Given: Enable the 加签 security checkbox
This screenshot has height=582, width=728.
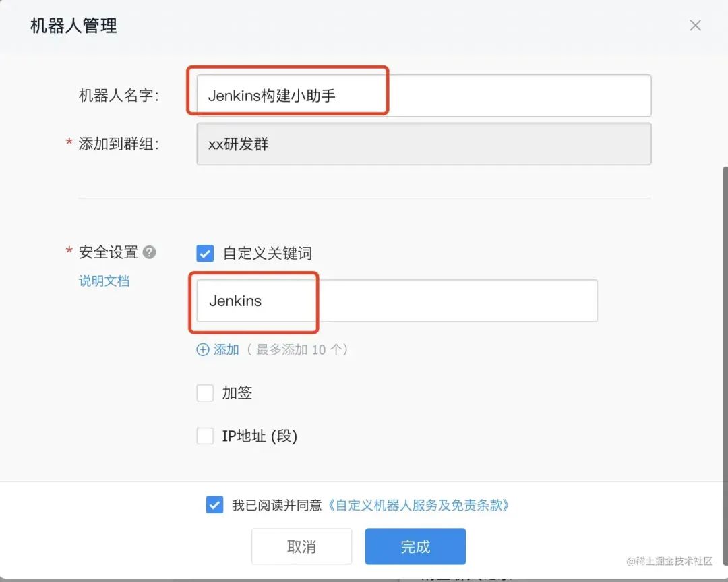Looking at the screenshot, I should [x=205, y=392].
